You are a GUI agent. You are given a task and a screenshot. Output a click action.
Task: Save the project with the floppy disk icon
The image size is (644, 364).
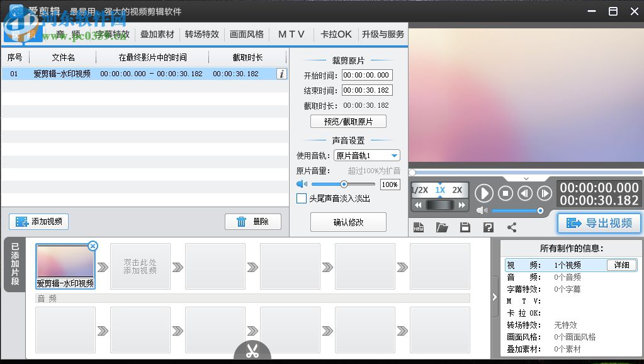[x=465, y=227]
